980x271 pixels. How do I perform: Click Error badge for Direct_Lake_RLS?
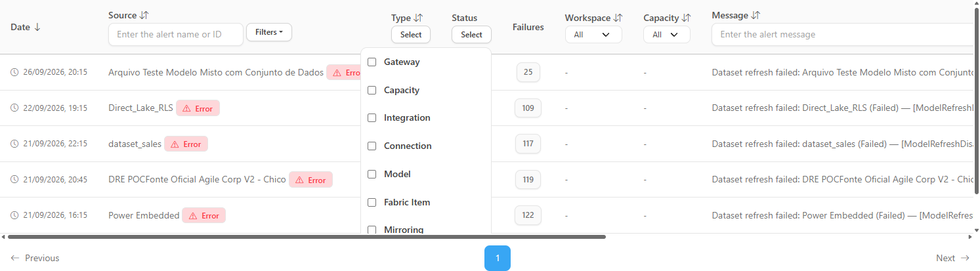click(x=198, y=108)
